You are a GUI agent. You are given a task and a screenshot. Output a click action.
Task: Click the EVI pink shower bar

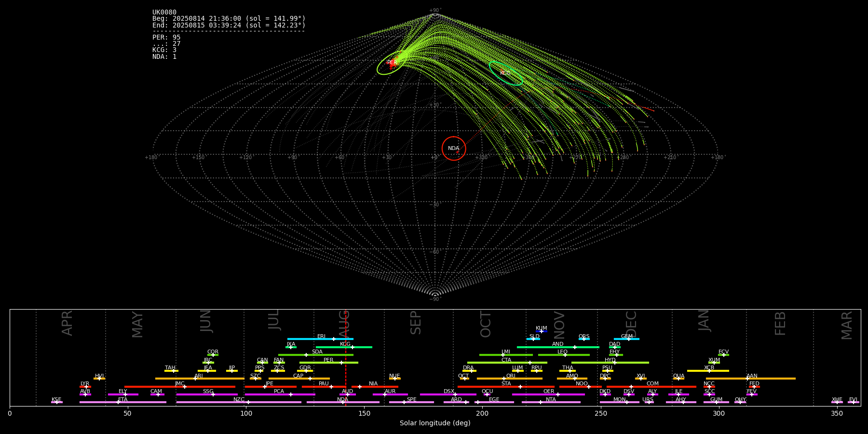[854, 402]
